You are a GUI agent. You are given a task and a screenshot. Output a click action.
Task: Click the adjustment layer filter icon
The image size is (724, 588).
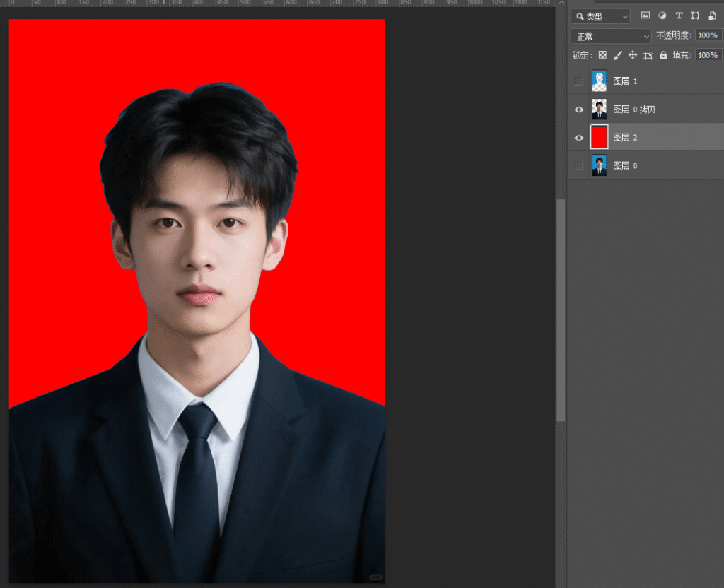tap(662, 16)
